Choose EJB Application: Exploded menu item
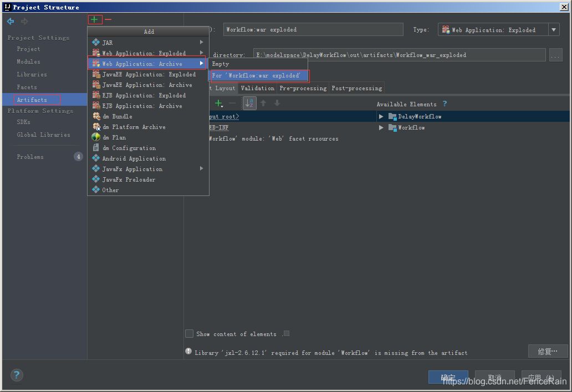 pos(148,95)
